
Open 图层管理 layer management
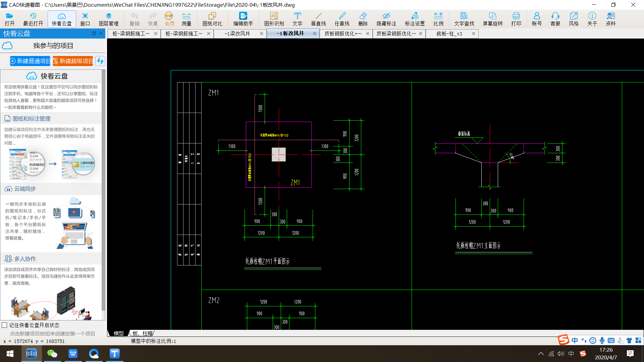pyautogui.click(x=109, y=19)
